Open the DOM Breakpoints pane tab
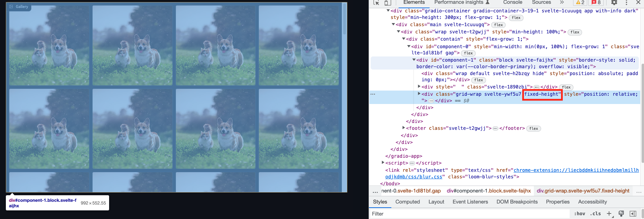 tap(517, 202)
